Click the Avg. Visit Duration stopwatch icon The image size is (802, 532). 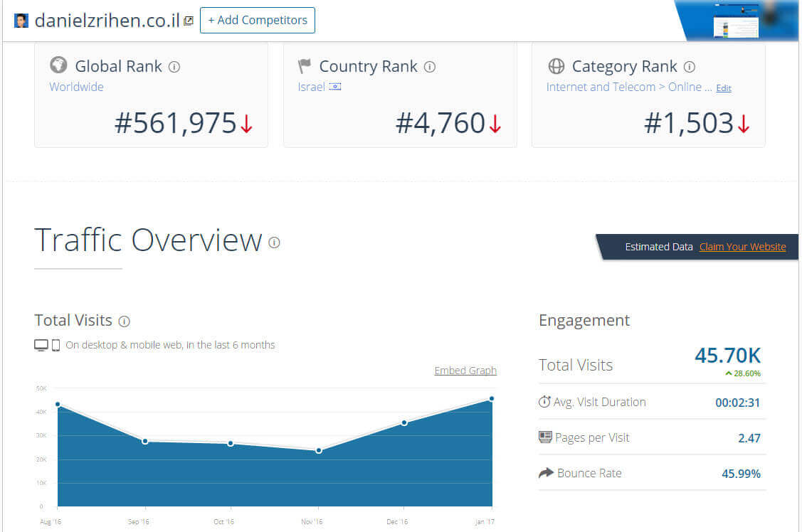coord(544,402)
